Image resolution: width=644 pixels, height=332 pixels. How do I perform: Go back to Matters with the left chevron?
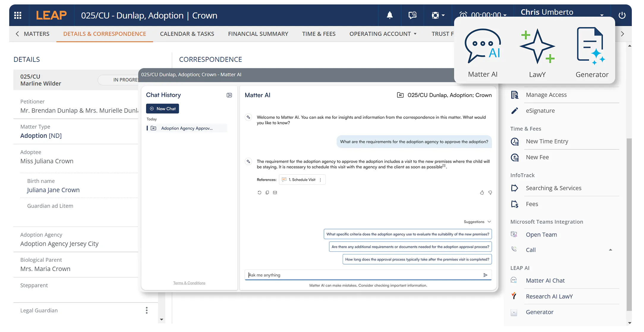[17, 34]
